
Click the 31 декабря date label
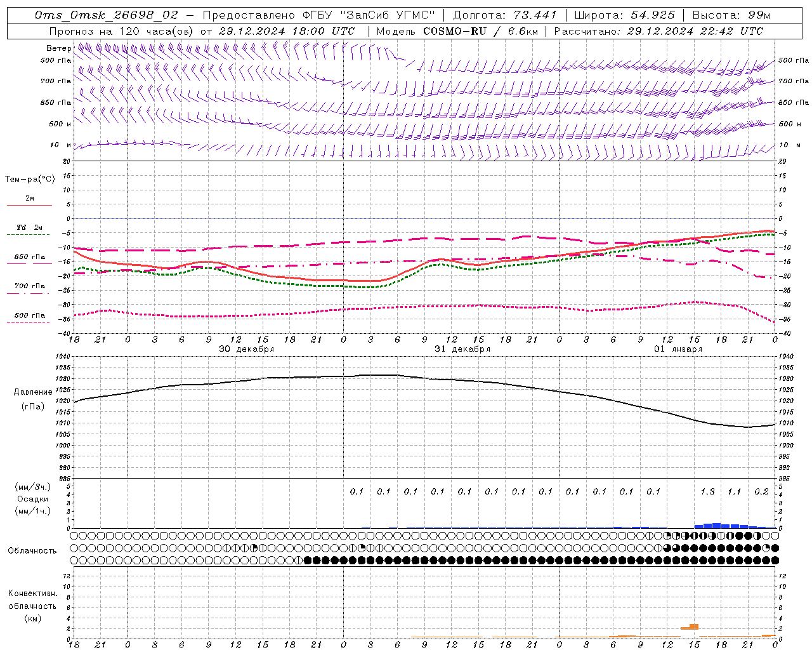pos(462,349)
